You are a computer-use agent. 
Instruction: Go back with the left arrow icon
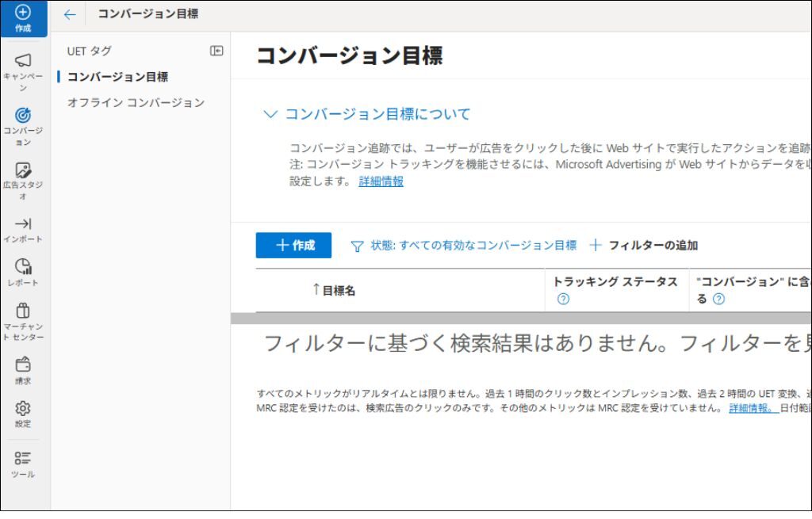(70, 14)
